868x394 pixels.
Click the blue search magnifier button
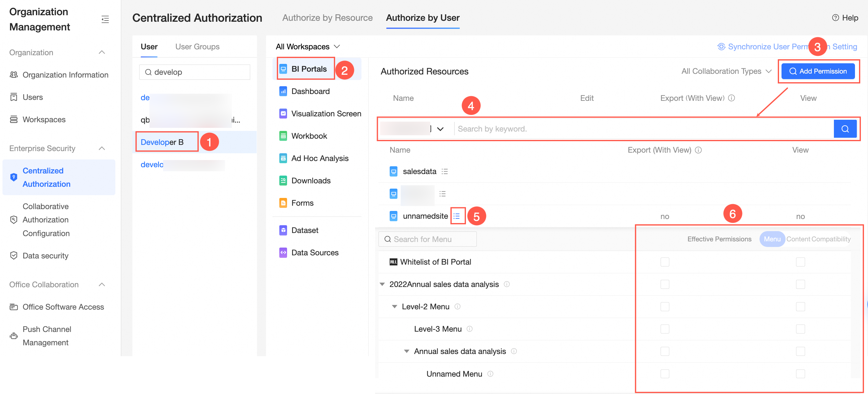[845, 129]
